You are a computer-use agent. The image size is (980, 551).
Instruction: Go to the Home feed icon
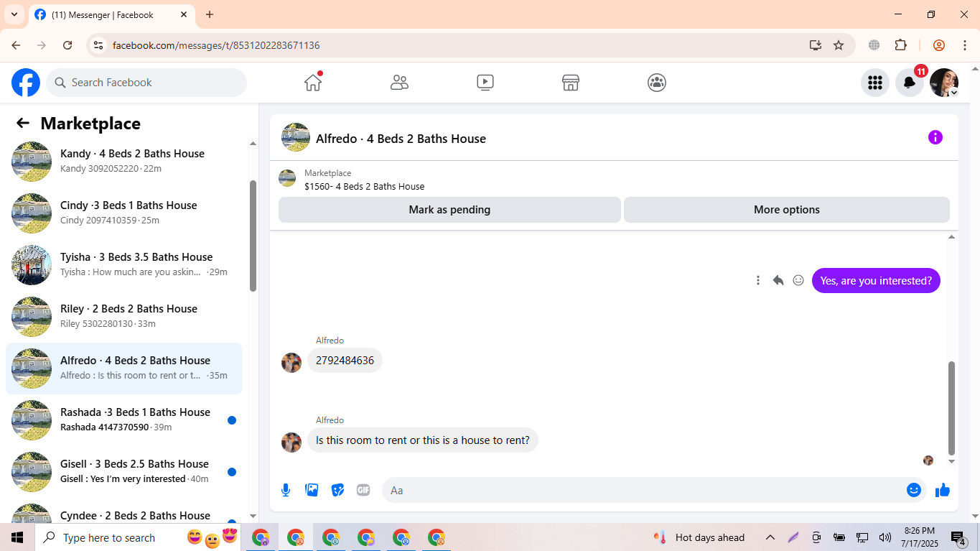coord(313,82)
